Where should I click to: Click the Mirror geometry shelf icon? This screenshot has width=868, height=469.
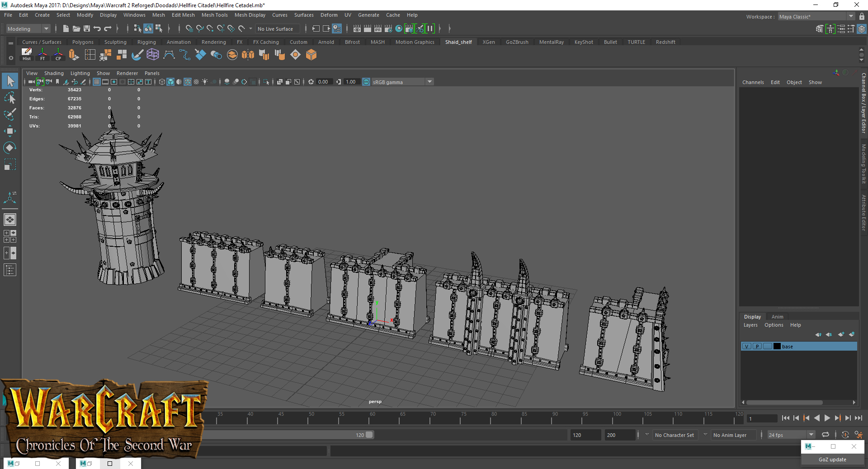pos(248,55)
